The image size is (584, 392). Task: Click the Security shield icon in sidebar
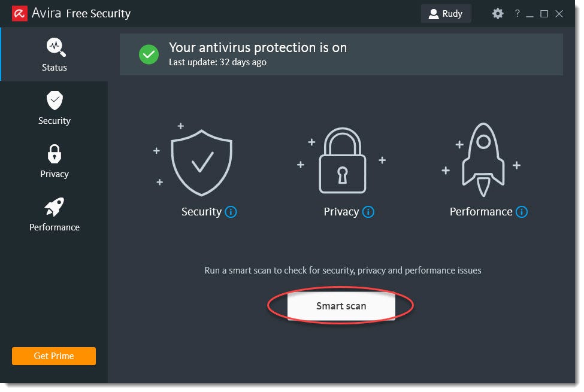tap(54, 100)
